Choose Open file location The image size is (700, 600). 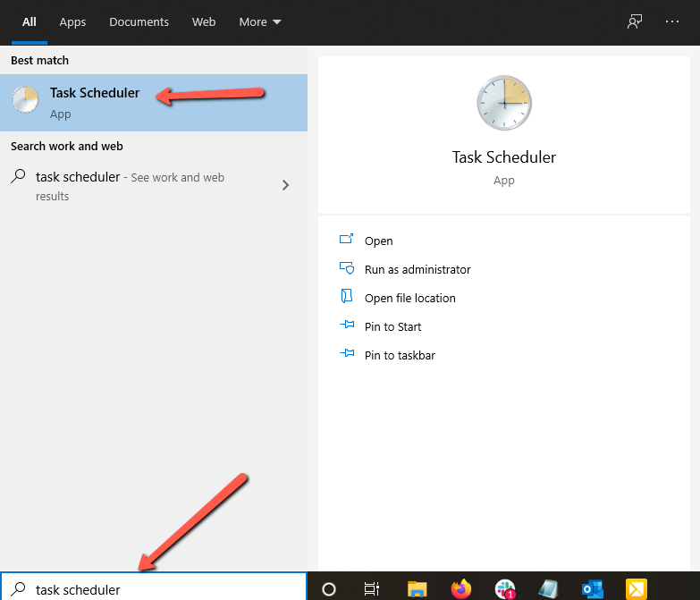(x=409, y=298)
